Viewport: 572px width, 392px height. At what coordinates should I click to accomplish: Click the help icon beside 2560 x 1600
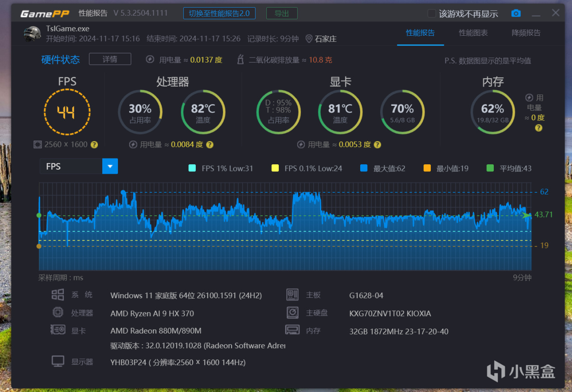94,145
